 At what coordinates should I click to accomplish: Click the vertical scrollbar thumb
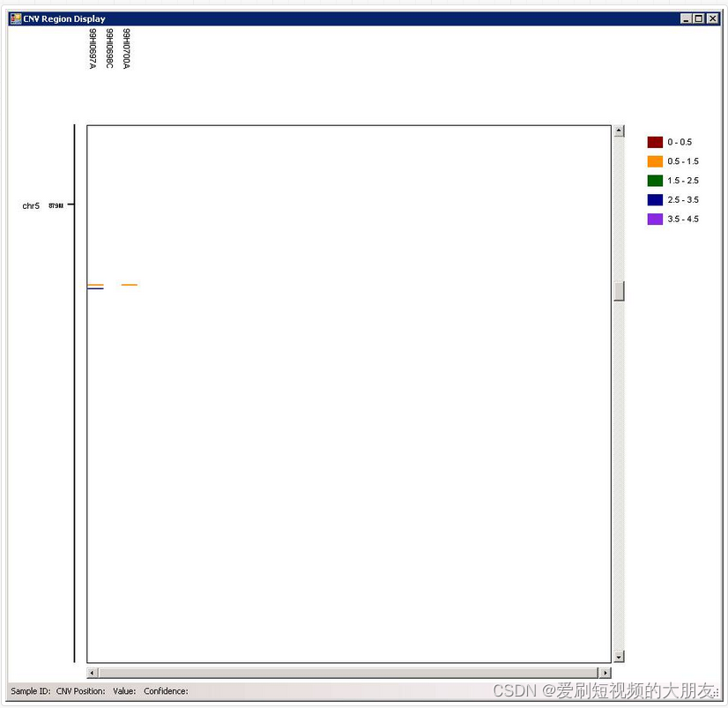(620, 290)
